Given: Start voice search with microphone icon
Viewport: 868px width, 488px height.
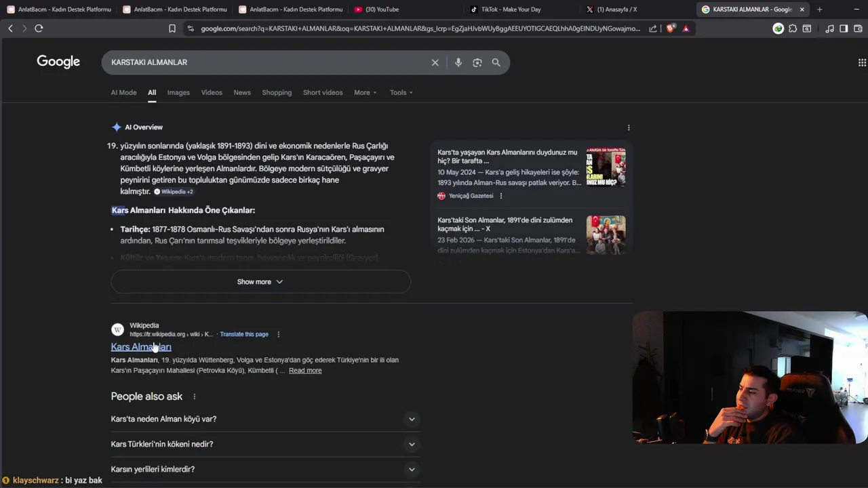Looking at the screenshot, I should point(458,62).
